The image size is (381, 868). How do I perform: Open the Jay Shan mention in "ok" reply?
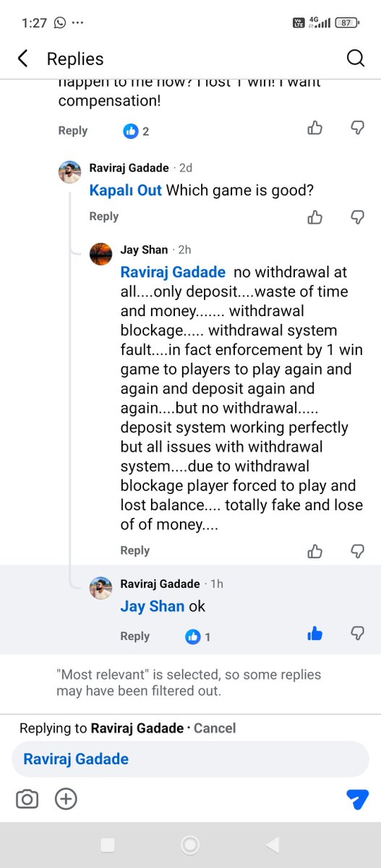(x=152, y=606)
